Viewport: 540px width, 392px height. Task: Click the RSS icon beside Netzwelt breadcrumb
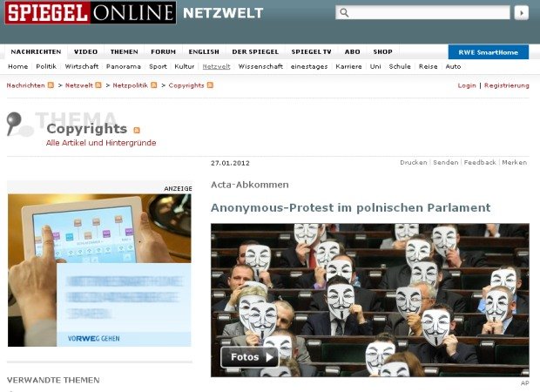coord(98,85)
